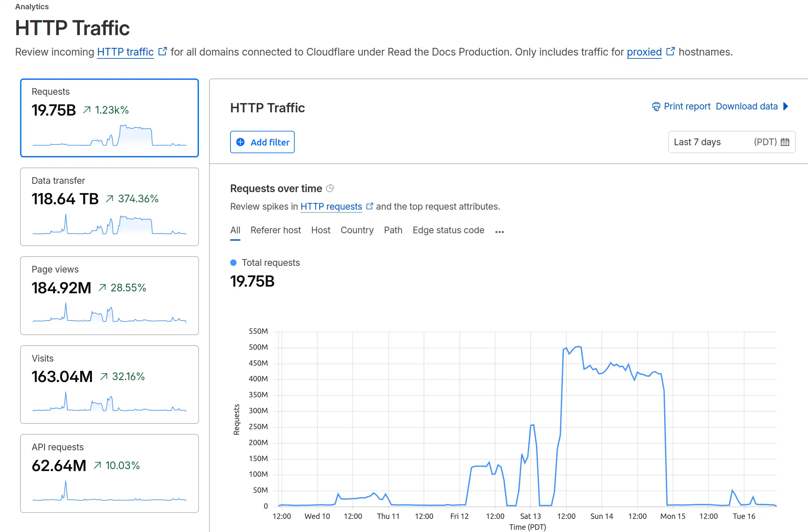
Task: Select the Data transfer metric card
Action: click(x=109, y=206)
